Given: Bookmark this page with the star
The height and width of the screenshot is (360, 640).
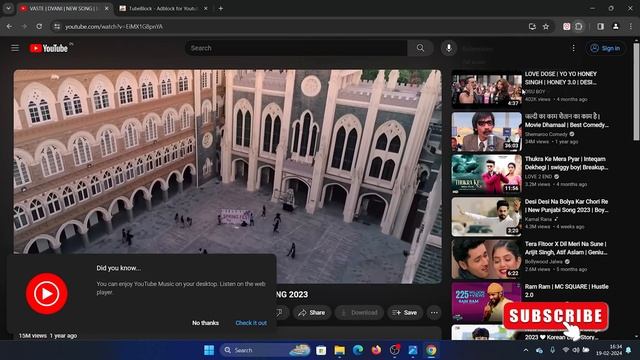Looking at the screenshot, I should tap(546, 27).
